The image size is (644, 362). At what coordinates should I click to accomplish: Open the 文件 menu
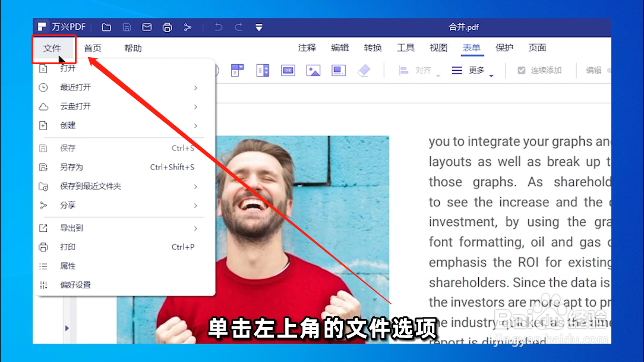pyautogui.click(x=52, y=48)
